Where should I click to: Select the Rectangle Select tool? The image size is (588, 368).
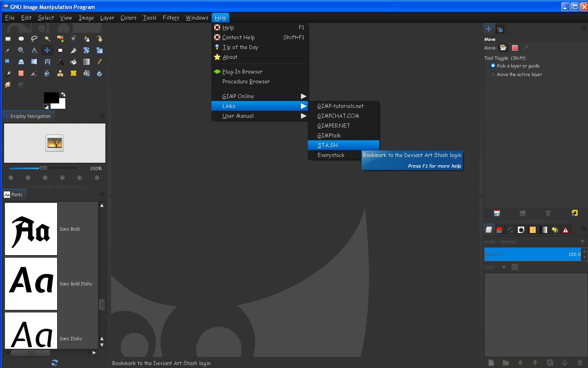click(8, 39)
